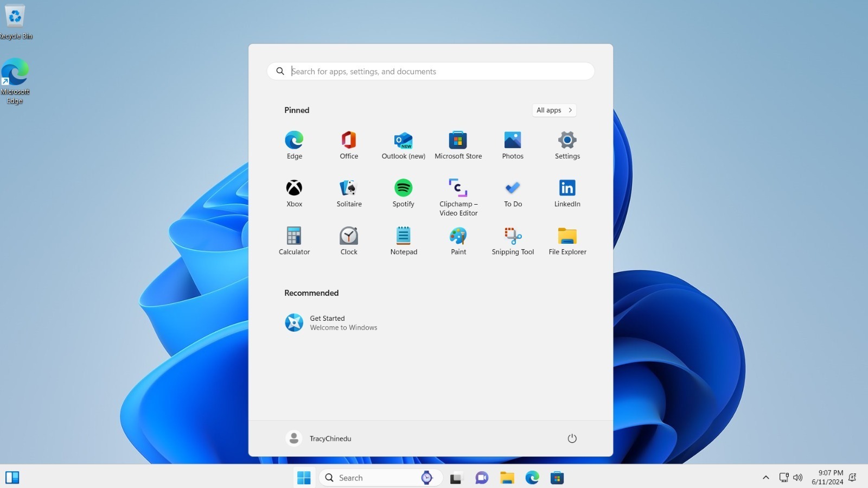Select the Microsoft Edge desktop shortcut
The width and height of the screenshot is (868, 488).
tap(15, 81)
